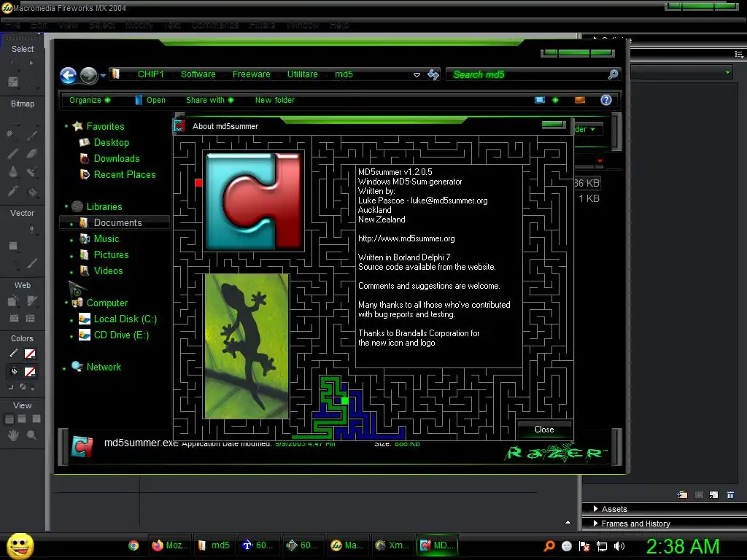Screen dimensions: 747x560
Task: Click the refresh icon beside address bar
Action: [x=433, y=75]
